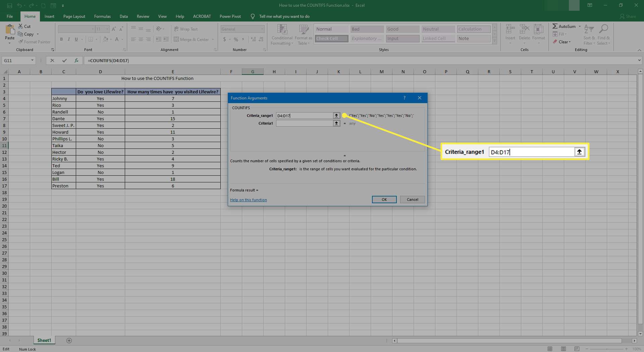The height and width of the screenshot is (352, 644).
Task: Open the File menu
Action: pyautogui.click(x=10, y=16)
